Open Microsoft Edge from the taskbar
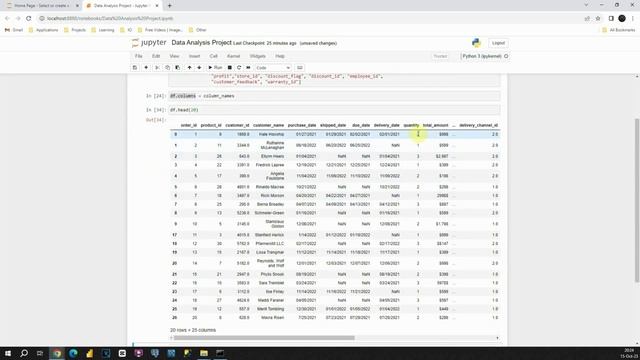Viewport: 640px width, 360px height. click(x=73, y=353)
